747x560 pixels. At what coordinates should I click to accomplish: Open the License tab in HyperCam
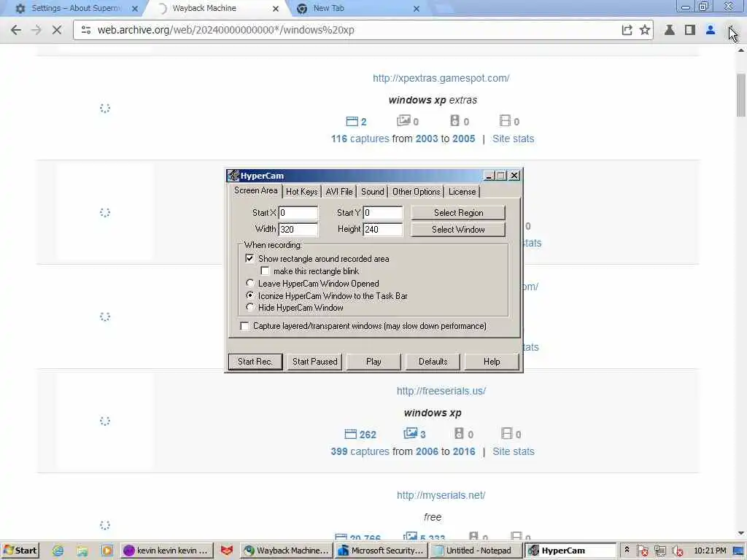(x=462, y=192)
